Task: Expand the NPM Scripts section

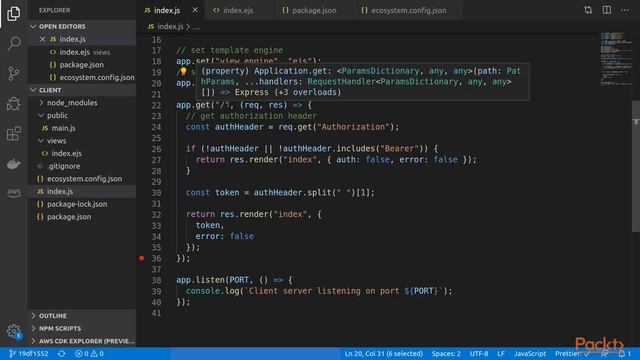Action: point(82,329)
